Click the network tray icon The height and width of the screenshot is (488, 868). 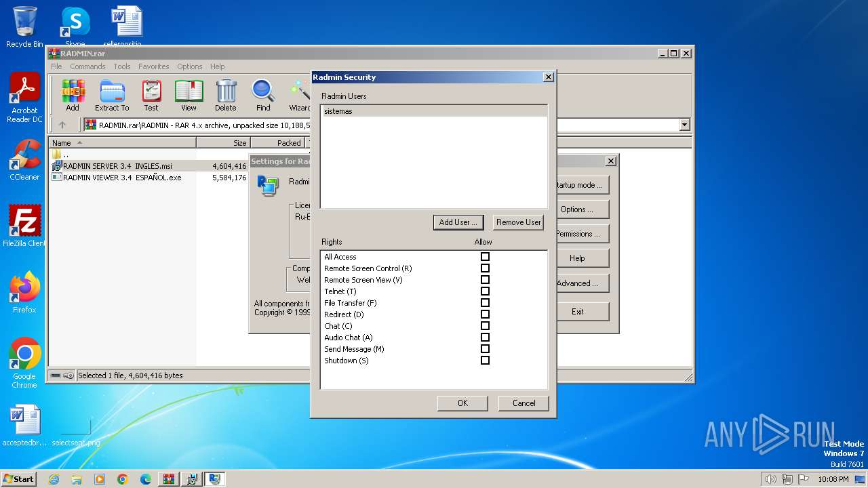(x=787, y=479)
